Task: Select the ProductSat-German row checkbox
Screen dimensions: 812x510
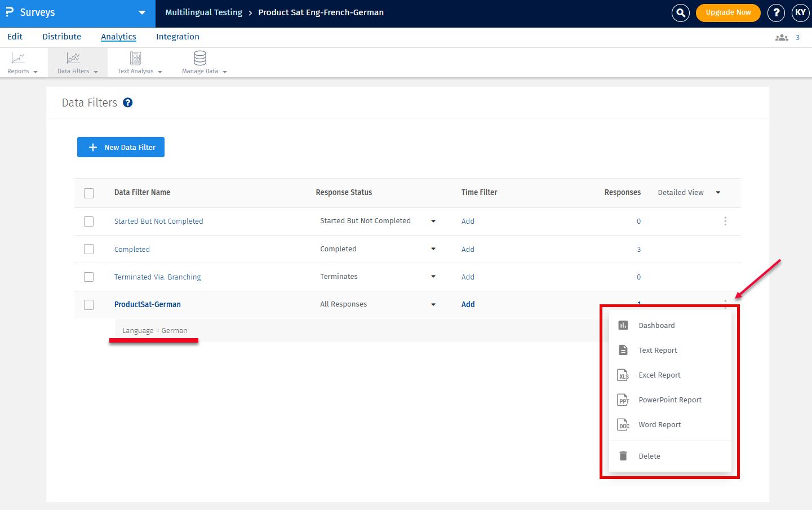Action: pos(89,305)
